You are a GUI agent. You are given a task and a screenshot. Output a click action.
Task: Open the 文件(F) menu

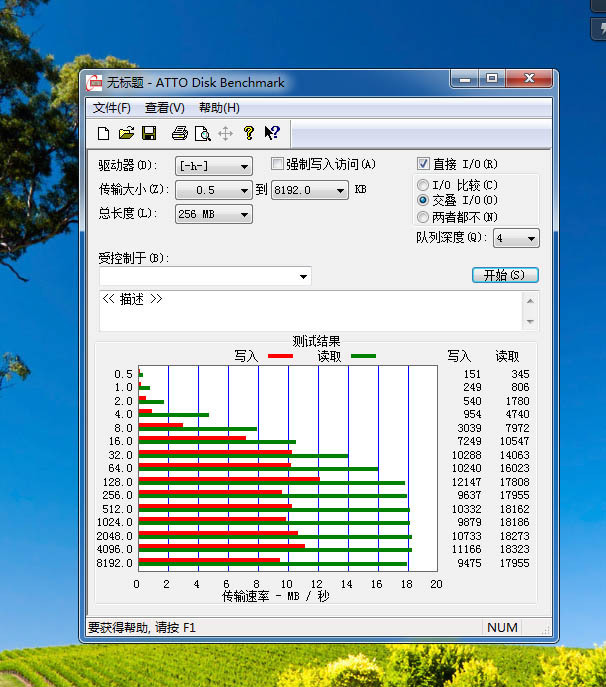(x=111, y=108)
